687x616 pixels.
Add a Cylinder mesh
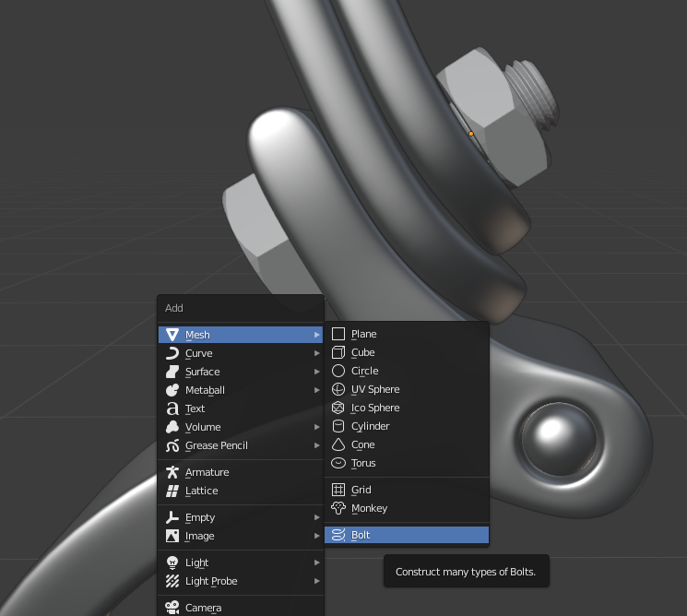407,426
